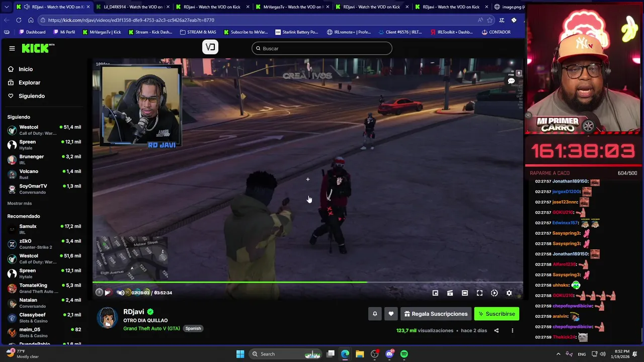The height and width of the screenshot is (362, 644).
Task: Open File Explorer from the taskbar
Action: [360, 354]
